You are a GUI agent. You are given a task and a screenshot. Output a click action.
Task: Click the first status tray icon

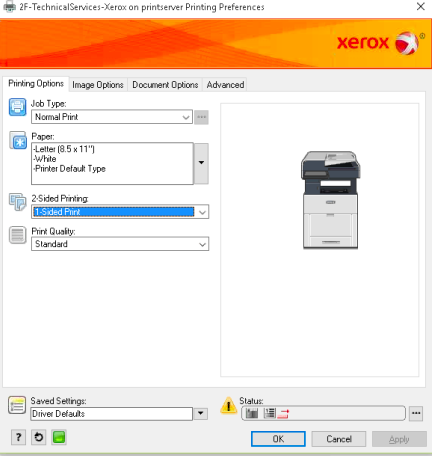pyautogui.click(x=252, y=413)
